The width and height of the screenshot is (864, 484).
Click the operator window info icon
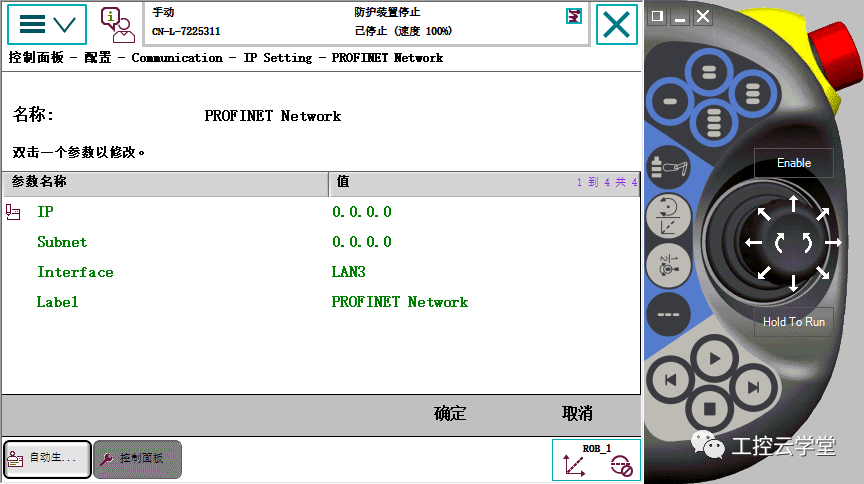coord(117,25)
